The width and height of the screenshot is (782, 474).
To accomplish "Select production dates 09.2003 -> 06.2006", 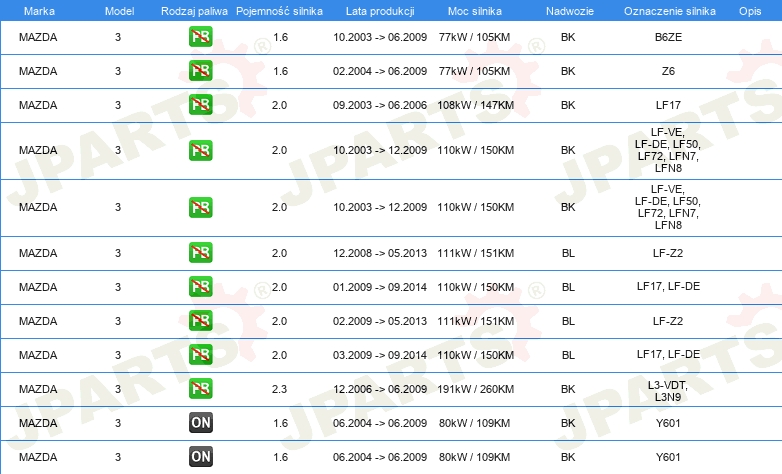I will 380,105.
